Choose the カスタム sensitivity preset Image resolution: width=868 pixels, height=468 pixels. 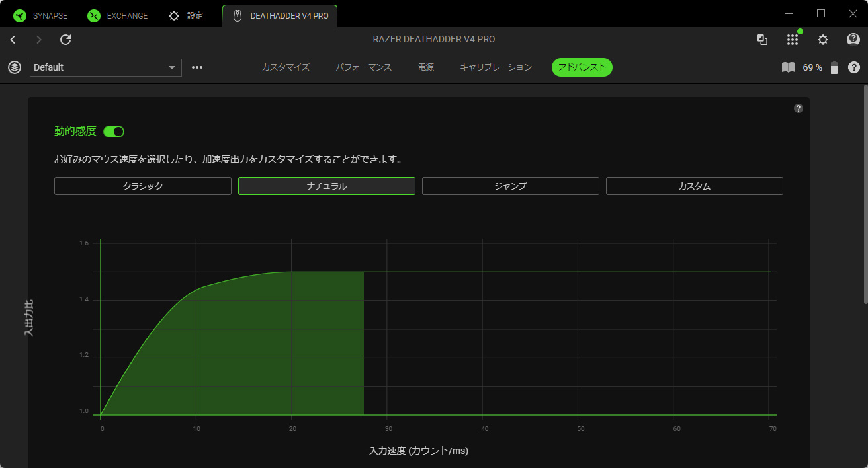(x=695, y=186)
